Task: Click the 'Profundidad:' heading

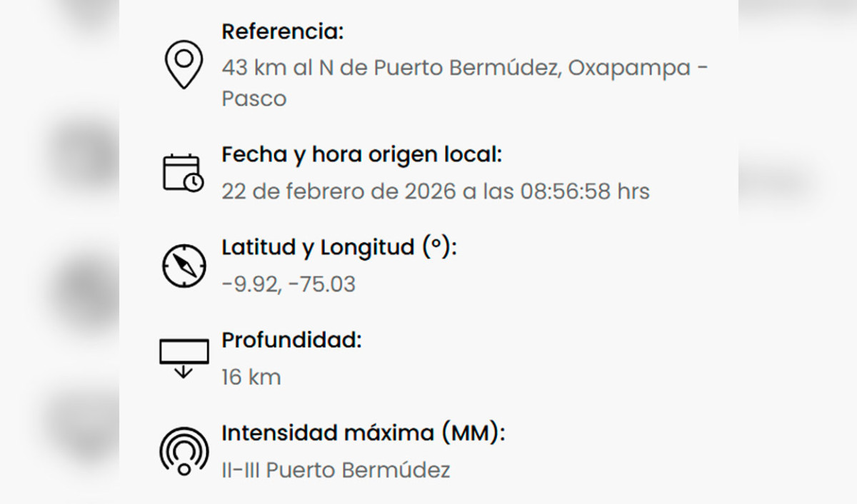Action: coord(291,341)
